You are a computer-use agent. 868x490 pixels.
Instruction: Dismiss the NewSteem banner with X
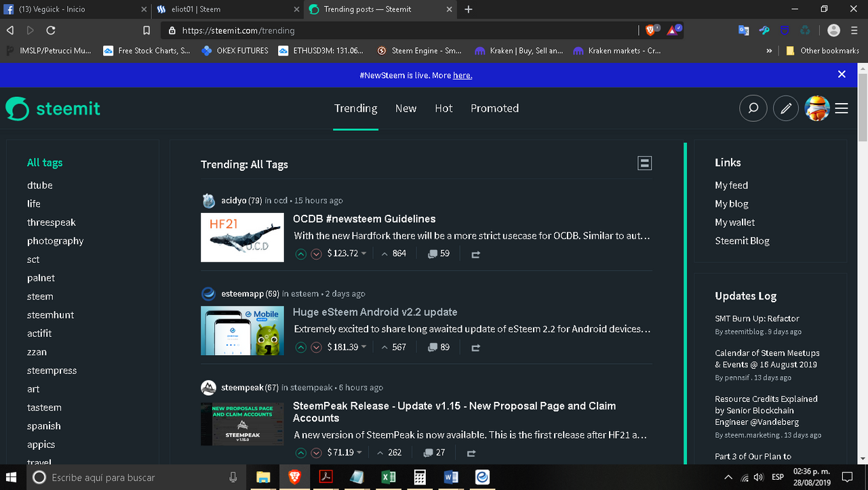tap(842, 75)
